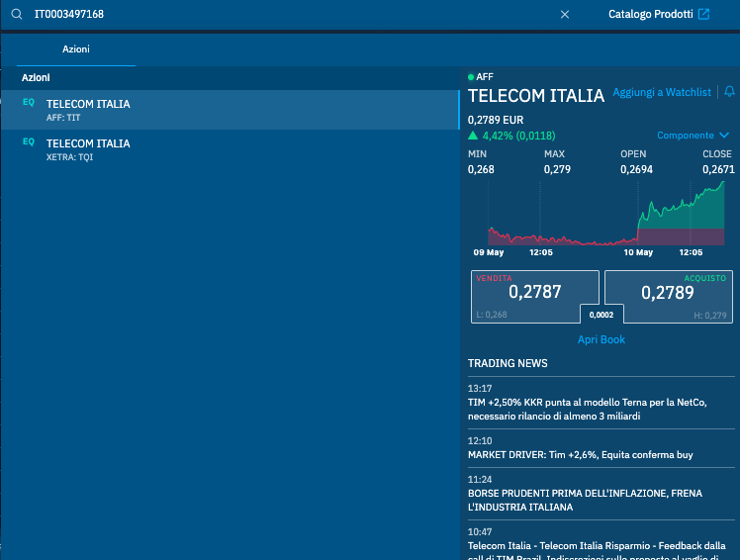Click Aggiungi a Watchlist link

click(x=662, y=93)
